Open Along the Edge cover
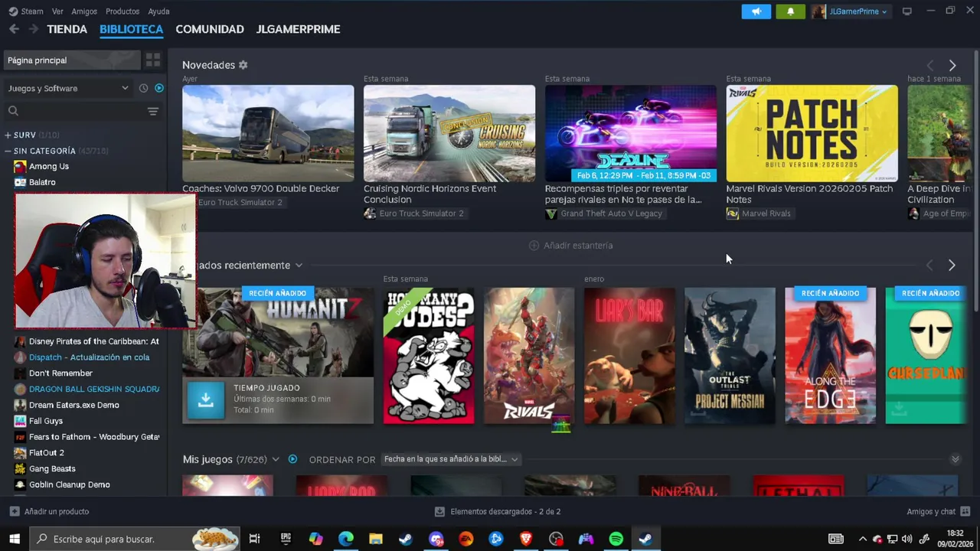Image resolution: width=980 pixels, height=551 pixels. point(830,356)
